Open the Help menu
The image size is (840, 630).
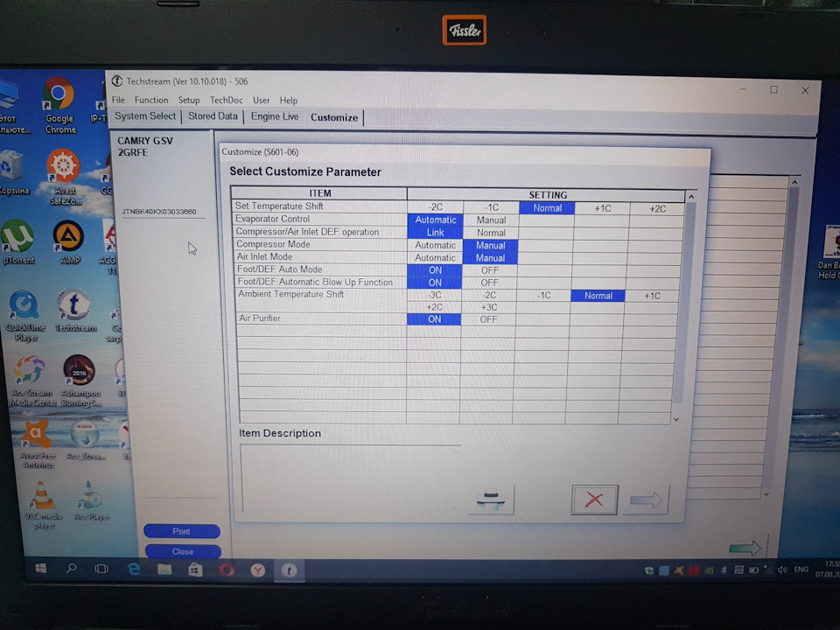click(x=288, y=100)
